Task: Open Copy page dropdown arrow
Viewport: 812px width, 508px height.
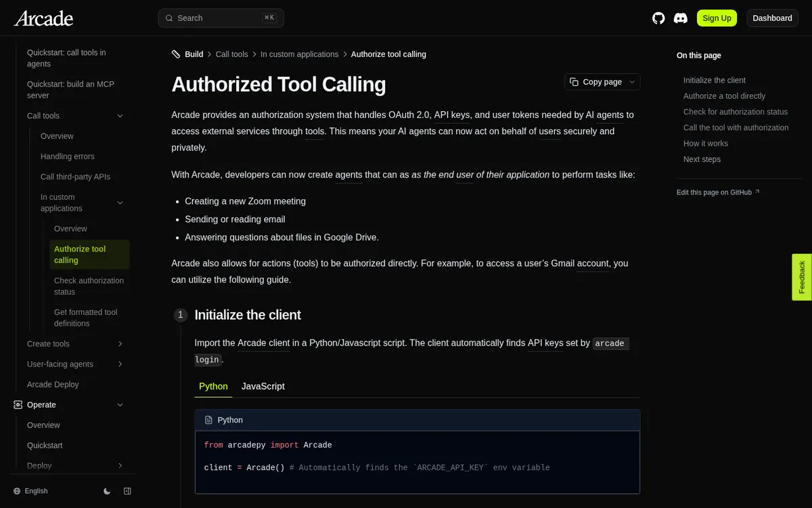Action: click(x=632, y=82)
